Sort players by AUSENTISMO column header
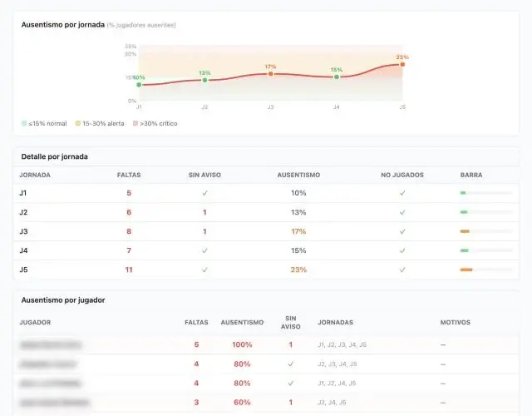 coord(242,322)
